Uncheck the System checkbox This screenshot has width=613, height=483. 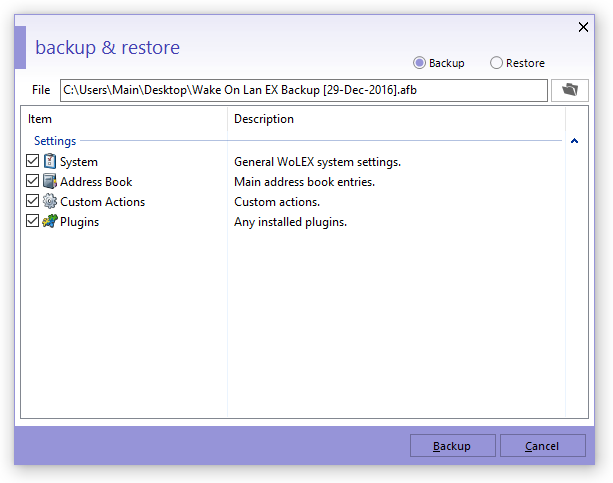[x=34, y=161]
